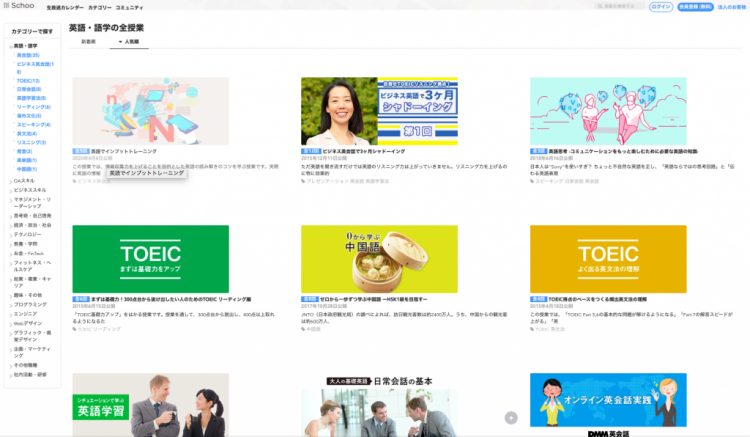Switch to the 新着順 tab
Viewport: 750px width, 437px height.
pos(88,42)
